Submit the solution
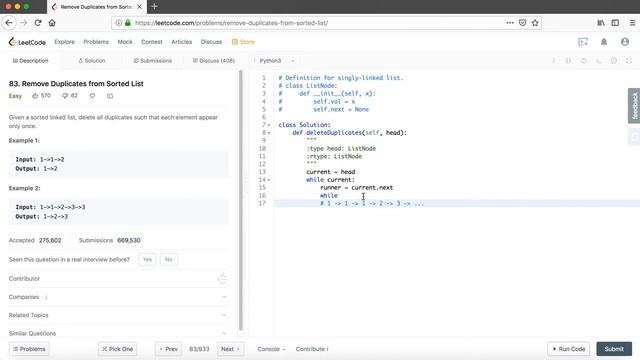 pyautogui.click(x=614, y=349)
